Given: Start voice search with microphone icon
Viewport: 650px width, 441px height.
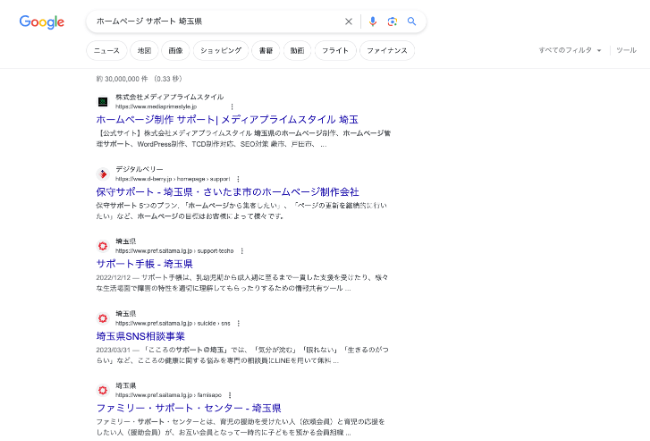Looking at the screenshot, I should 373,22.
